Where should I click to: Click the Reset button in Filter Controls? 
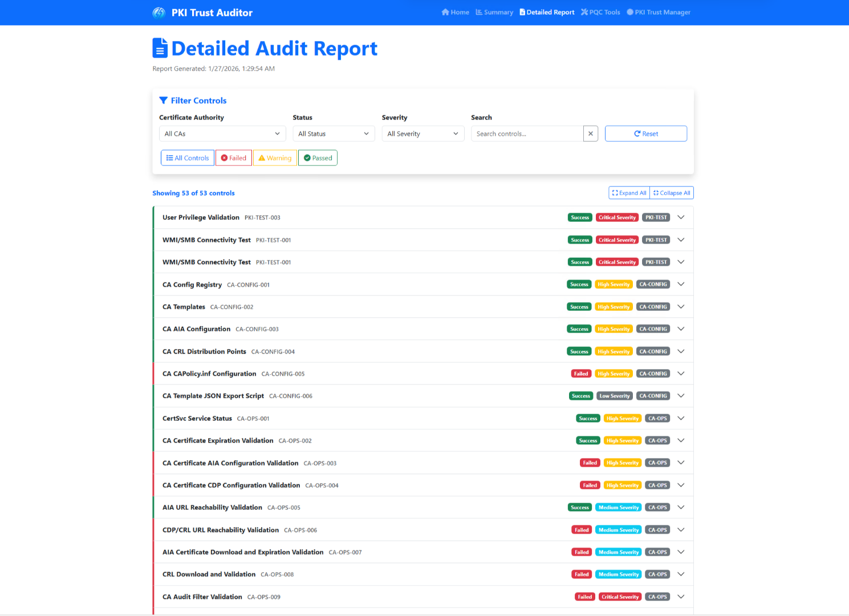pyautogui.click(x=645, y=133)
